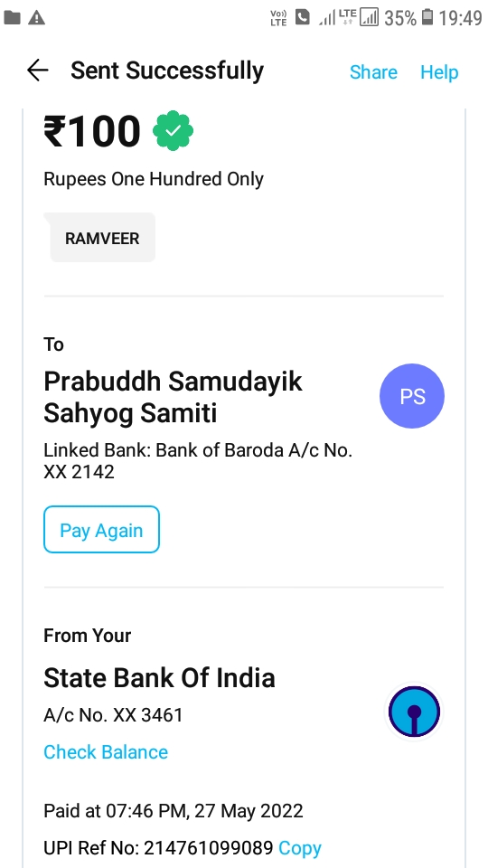Copy the UPI Ref No
The width and height of the screenshot is (488, 868).
(300, 847)
